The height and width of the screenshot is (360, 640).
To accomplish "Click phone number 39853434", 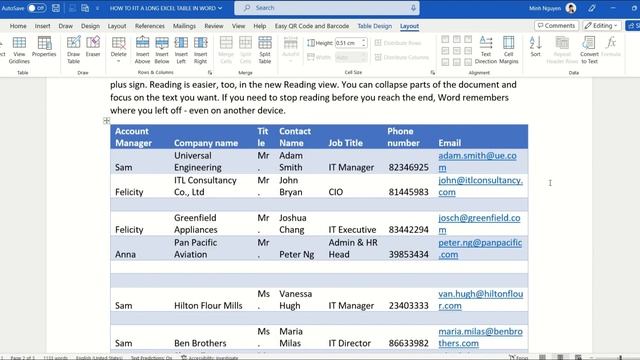I will point(409,254).
